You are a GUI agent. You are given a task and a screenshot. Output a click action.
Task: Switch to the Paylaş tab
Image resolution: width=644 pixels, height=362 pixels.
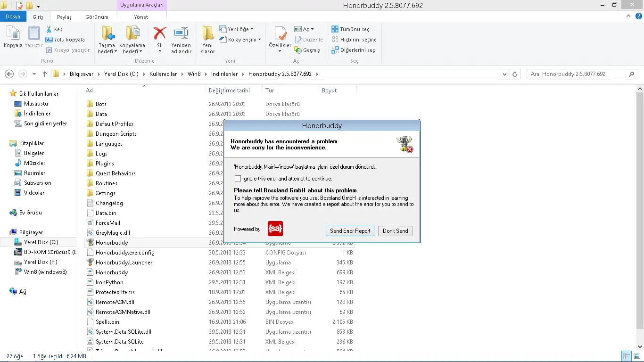click(64, 16)
